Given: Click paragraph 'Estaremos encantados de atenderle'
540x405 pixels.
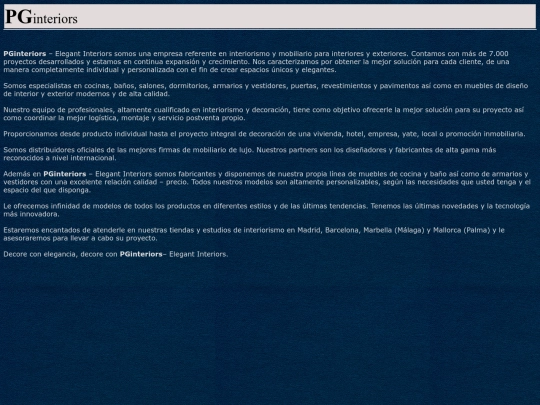Looking at the screenshot, I should pos(254,234).
